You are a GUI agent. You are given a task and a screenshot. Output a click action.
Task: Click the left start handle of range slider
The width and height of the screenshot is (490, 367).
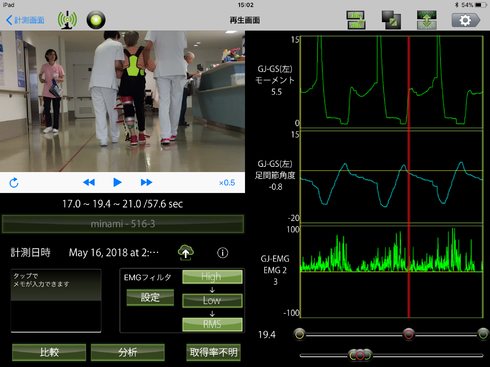click(x=300, y=334)
